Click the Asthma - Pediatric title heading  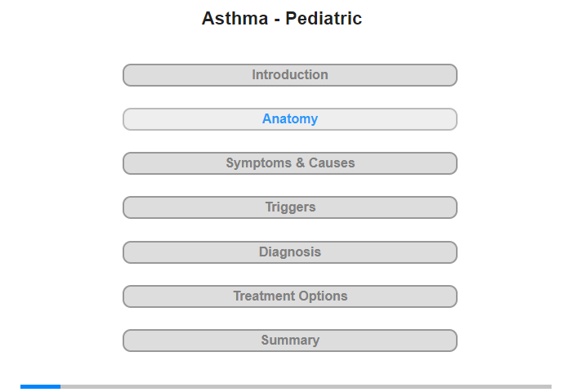point(282,18)
